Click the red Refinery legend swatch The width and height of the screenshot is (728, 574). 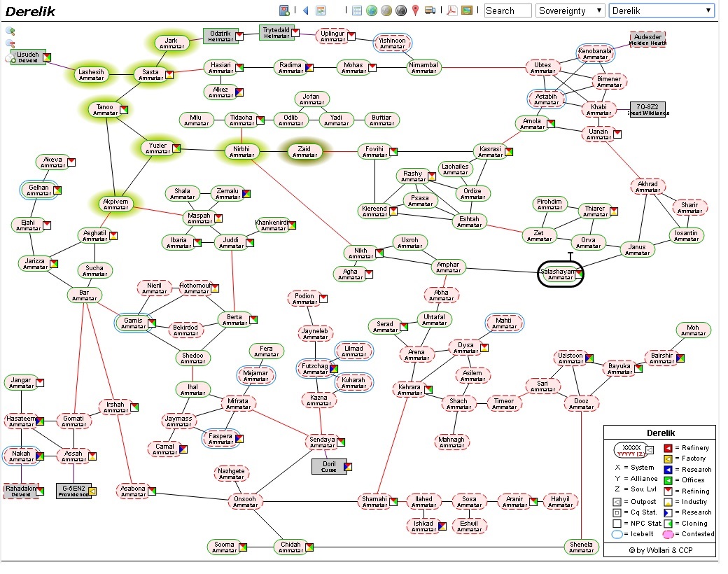[668, 448]
